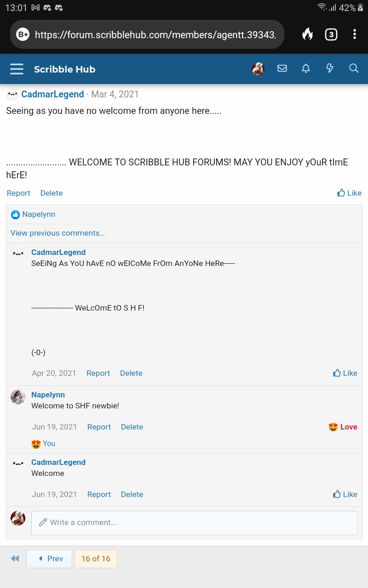Open forum search with the magnifier icon

(354, 68)
